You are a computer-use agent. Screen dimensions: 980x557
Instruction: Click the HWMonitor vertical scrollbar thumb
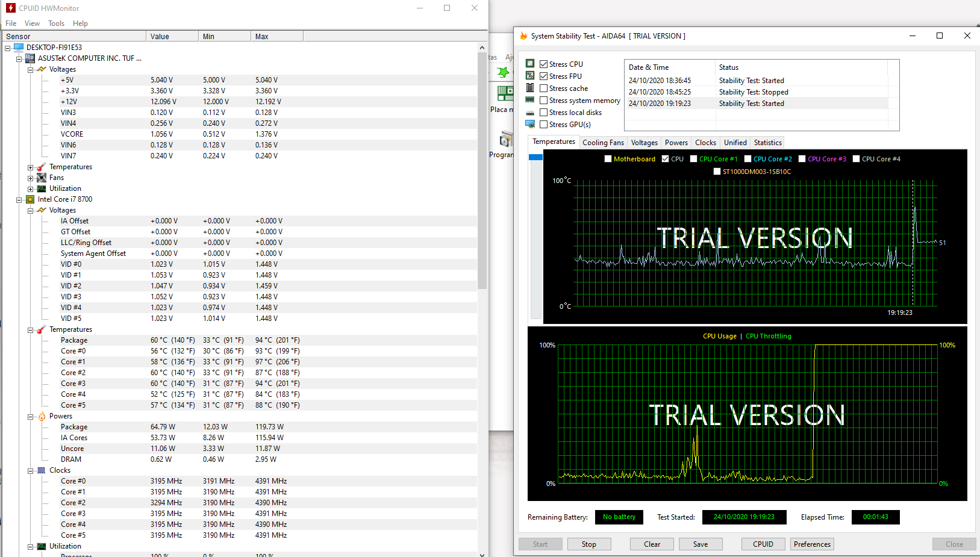(x=482, y=171)
